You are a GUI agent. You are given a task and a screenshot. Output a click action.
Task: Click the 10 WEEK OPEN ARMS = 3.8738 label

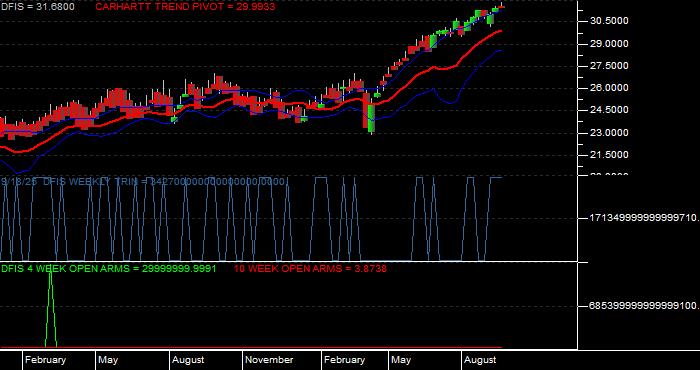pos(310,269)
